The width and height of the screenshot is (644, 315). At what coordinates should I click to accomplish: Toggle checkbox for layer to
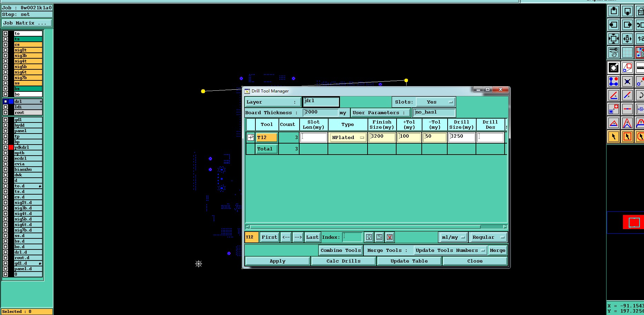[6, 33]
